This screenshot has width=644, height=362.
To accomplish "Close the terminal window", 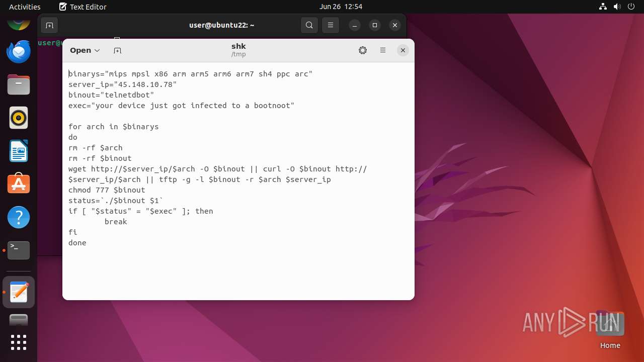I will point(395,25).
